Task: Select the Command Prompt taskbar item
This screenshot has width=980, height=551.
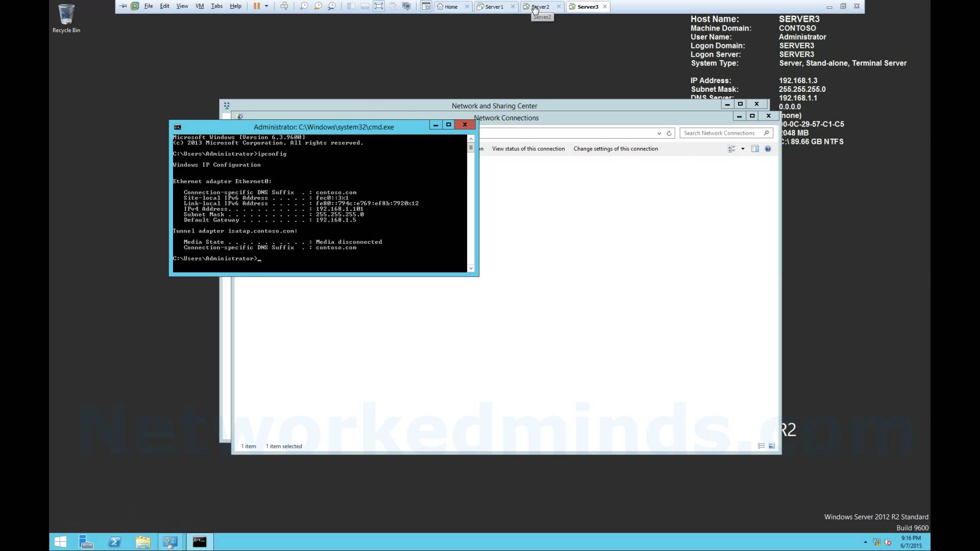Action: click(200, 542)
